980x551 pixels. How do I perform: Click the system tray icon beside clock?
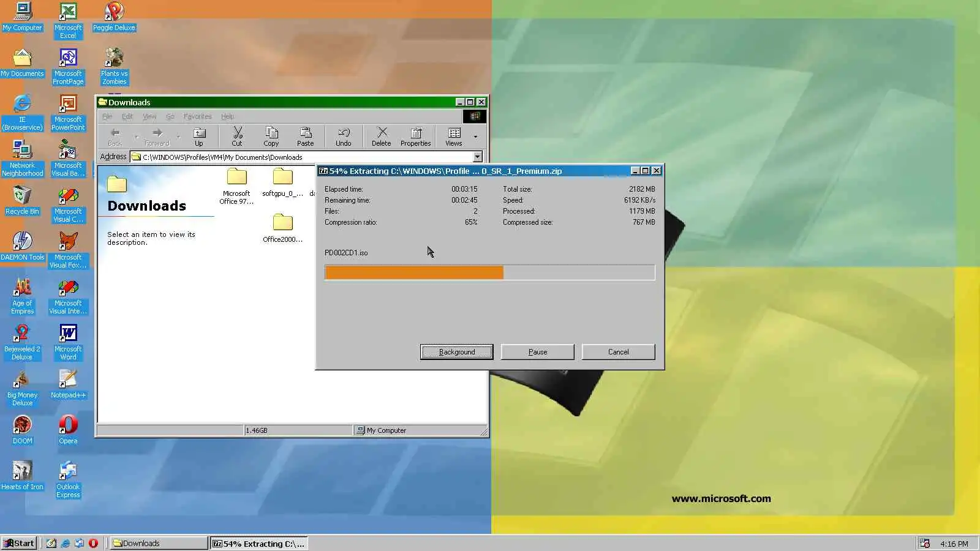pos(925,544)
